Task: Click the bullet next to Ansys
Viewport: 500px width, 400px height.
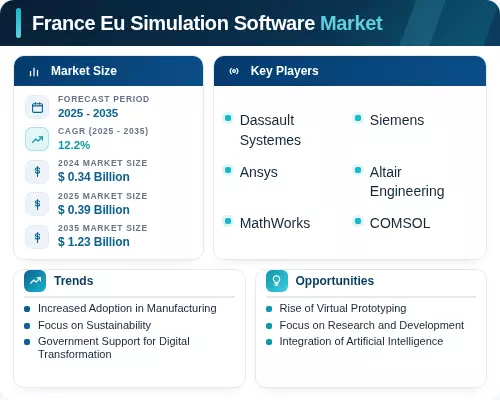Action: (228, 170)
